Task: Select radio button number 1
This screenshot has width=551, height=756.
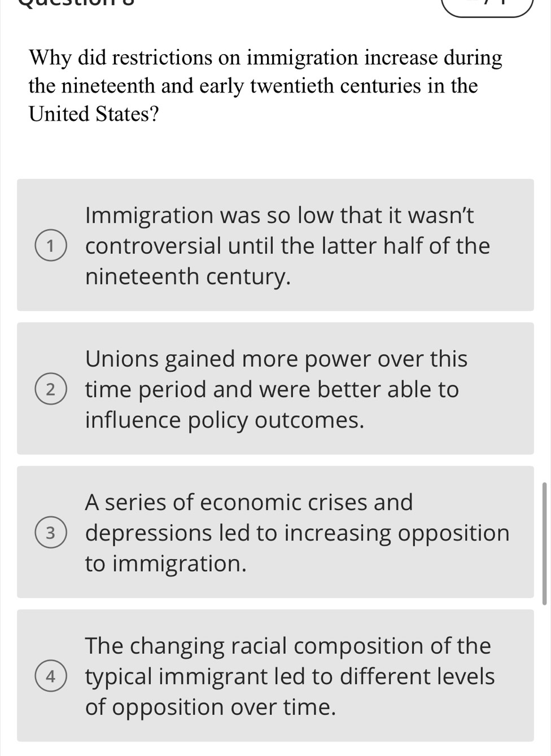Action: click(x=51, y=246)
